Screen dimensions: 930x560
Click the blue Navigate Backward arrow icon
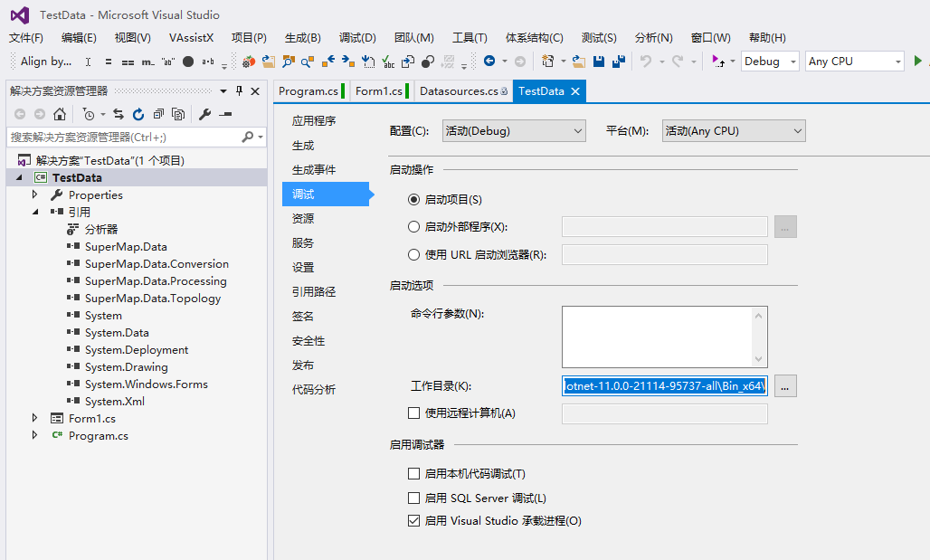489,61
